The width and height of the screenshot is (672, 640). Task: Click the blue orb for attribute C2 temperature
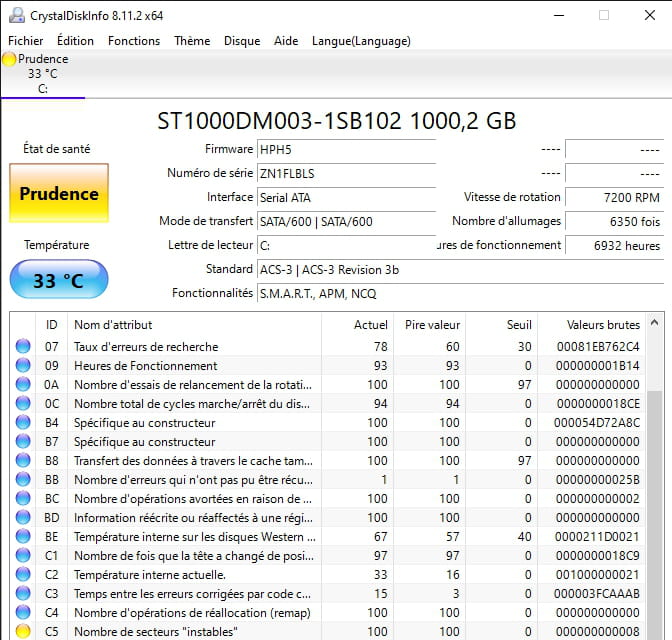coord(23,574)
